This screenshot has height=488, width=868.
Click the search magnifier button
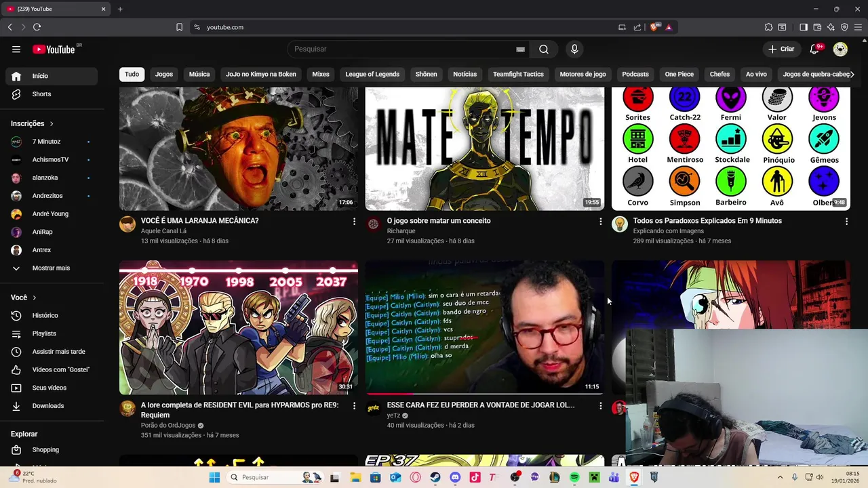544,49
